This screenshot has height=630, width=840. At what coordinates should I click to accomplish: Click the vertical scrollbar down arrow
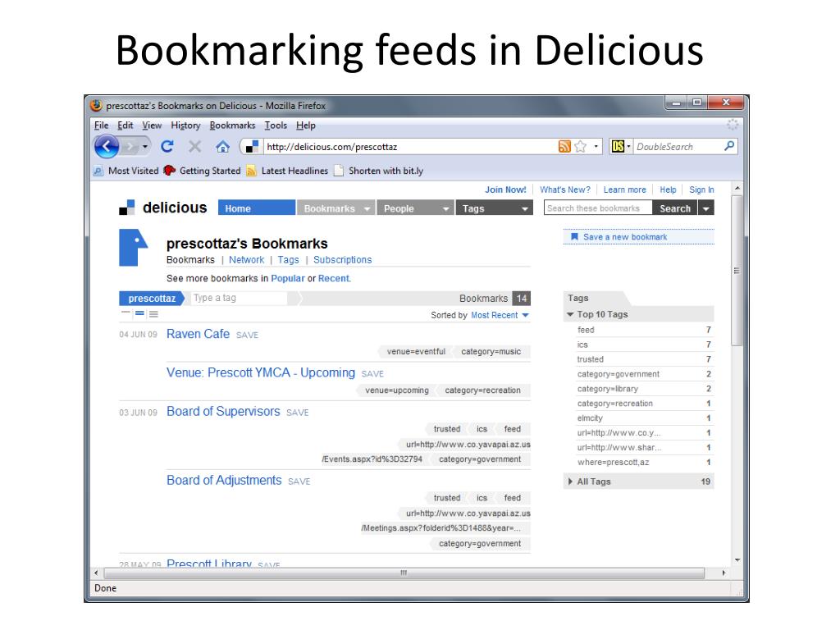click(737, 560)
